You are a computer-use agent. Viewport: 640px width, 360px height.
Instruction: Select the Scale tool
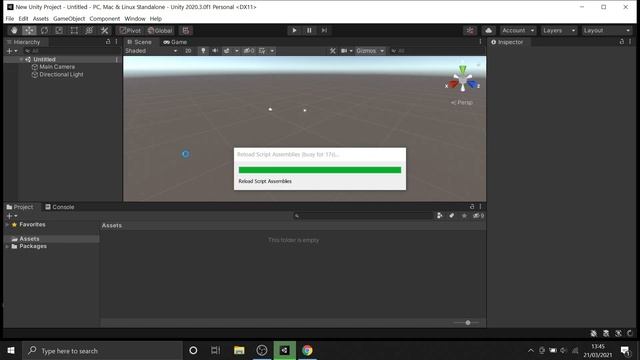coord(59,31)
